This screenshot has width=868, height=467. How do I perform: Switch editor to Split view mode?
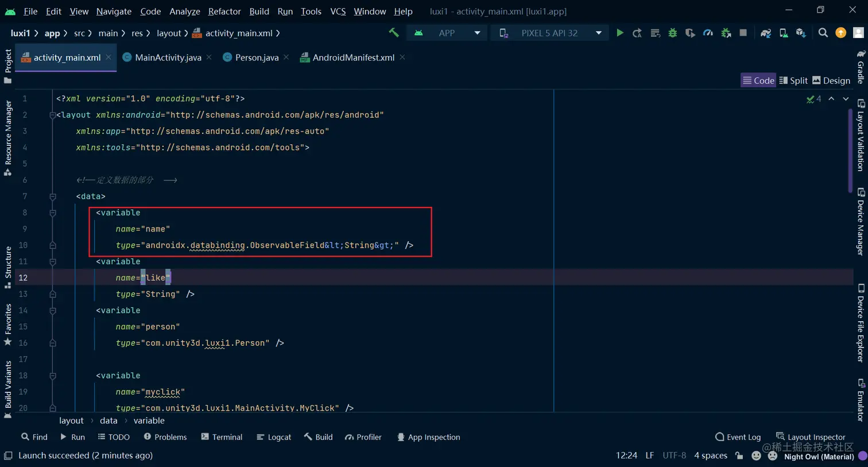[x=793, y=80]
